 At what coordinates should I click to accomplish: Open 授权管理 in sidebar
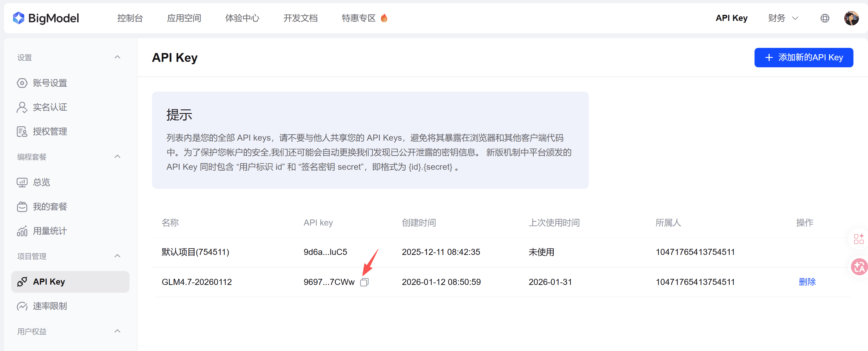(x=49, y=132)
